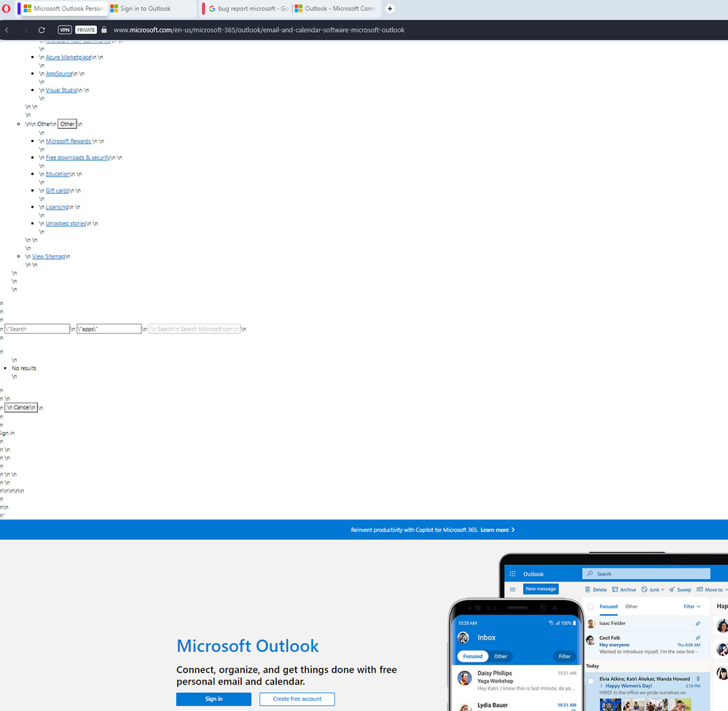
Task: Open Licensing link
Action: point(57,207)
